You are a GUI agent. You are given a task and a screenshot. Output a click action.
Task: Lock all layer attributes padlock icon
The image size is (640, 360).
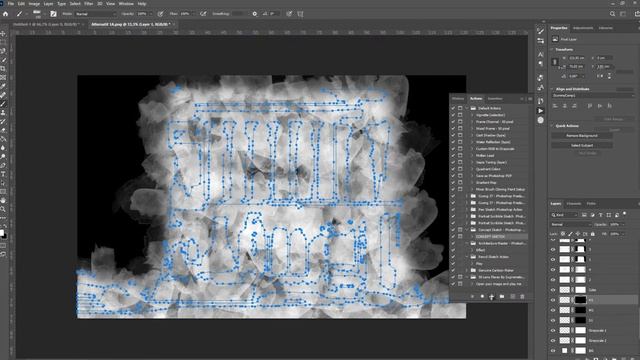pos(593,234)
